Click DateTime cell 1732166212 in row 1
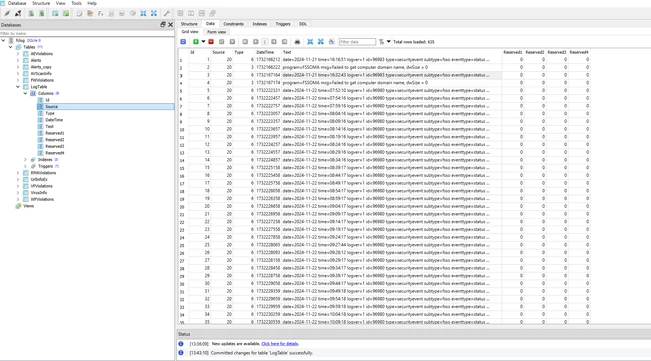Screen dimensions: 651x361 pos(268,60)
